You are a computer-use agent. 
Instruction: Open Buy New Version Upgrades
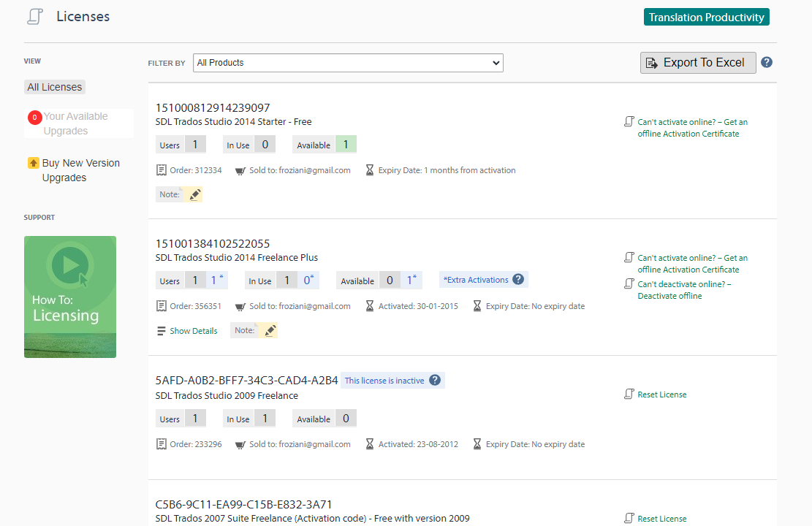(80, 170)
